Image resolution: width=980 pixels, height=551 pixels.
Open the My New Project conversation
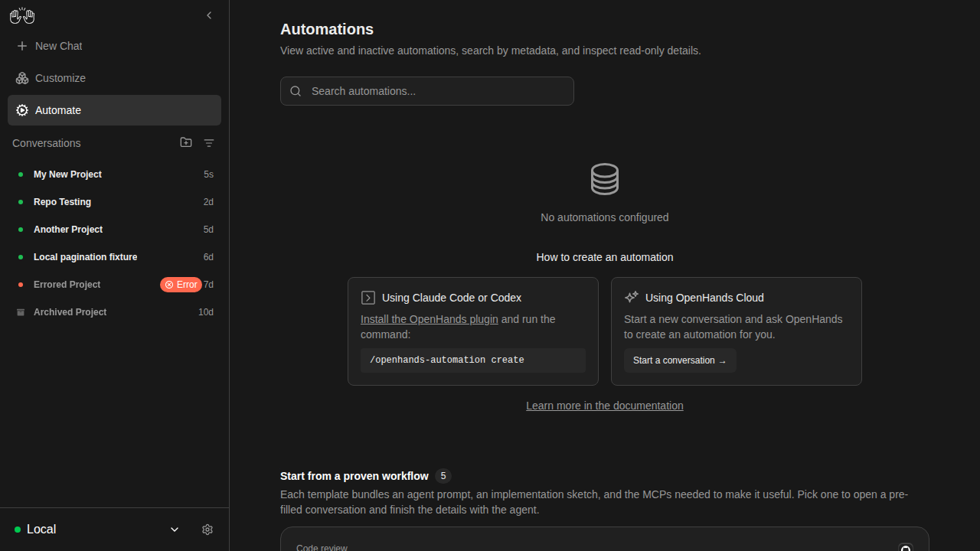114,174
